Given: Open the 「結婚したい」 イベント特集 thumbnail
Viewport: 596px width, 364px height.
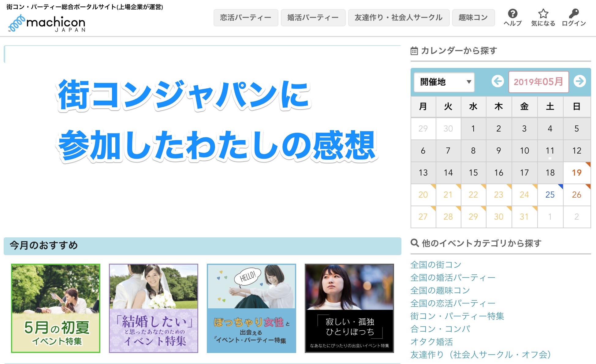Looking at the screenshot, I should (x=154, y=308).
